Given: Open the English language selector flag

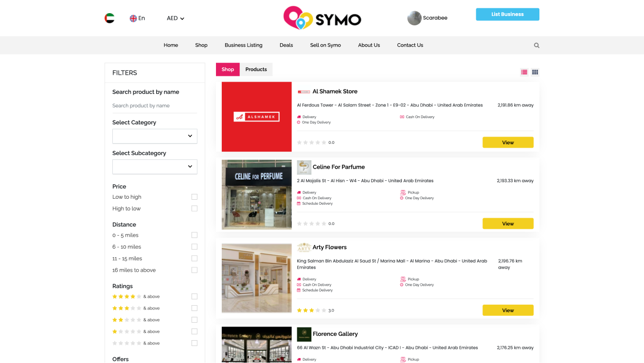Looking at the screenshot, I should tap(133, 18).
